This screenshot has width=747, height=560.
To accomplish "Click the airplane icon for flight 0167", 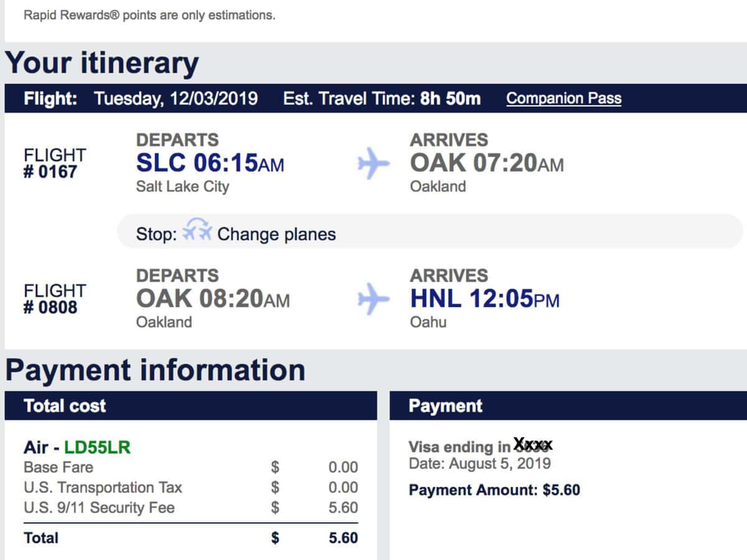I will 374,164.
